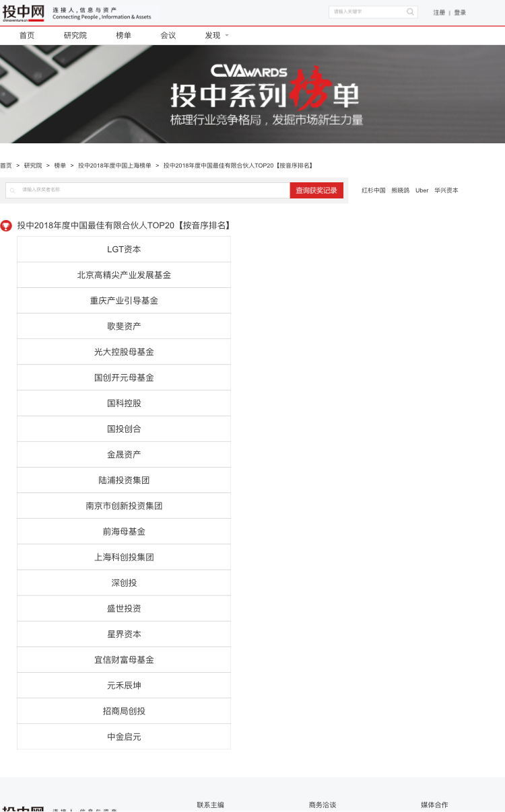The width and height of the screenshot is (505, 812).
Task: Click the 投中系列榜单 banner image
Action: coord(252,94)
